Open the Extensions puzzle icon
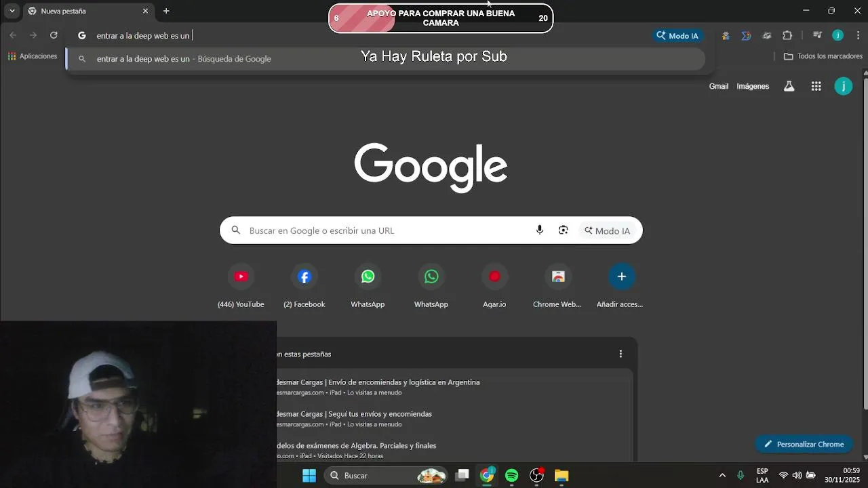 (x=787, y=35)
